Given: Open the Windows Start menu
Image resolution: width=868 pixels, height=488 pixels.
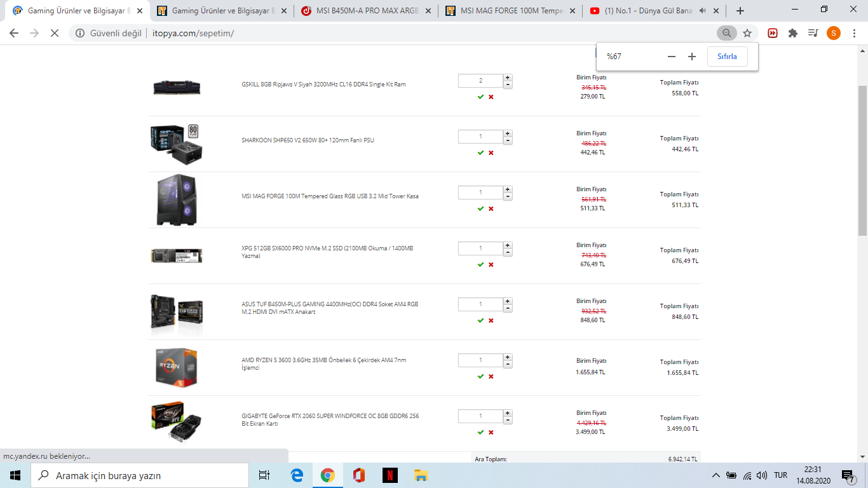Looking at the screenshot, I should 15,475.
